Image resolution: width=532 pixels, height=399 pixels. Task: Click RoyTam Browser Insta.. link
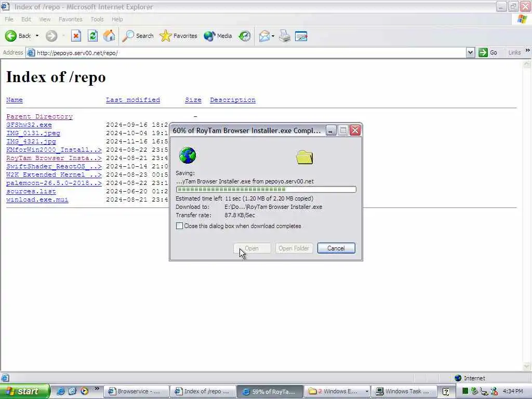click(x=54, y=158)
